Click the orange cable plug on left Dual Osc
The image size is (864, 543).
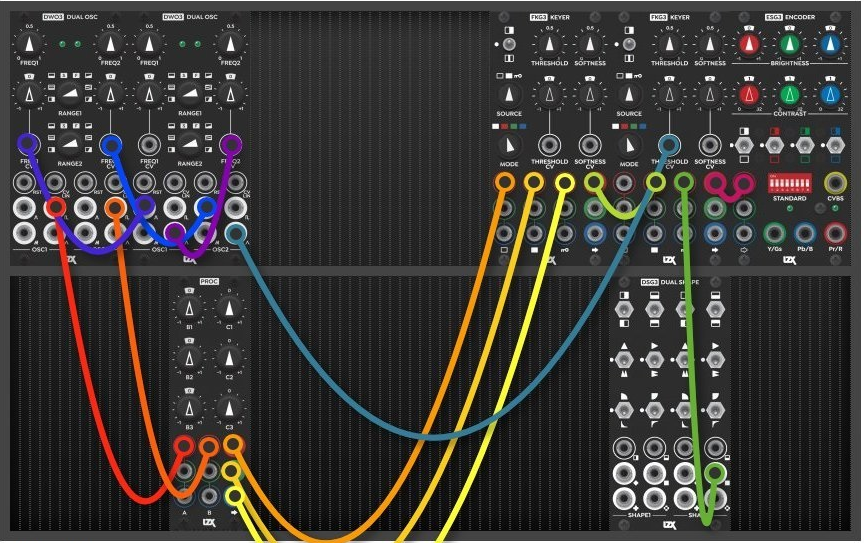[x=115, y=208]
